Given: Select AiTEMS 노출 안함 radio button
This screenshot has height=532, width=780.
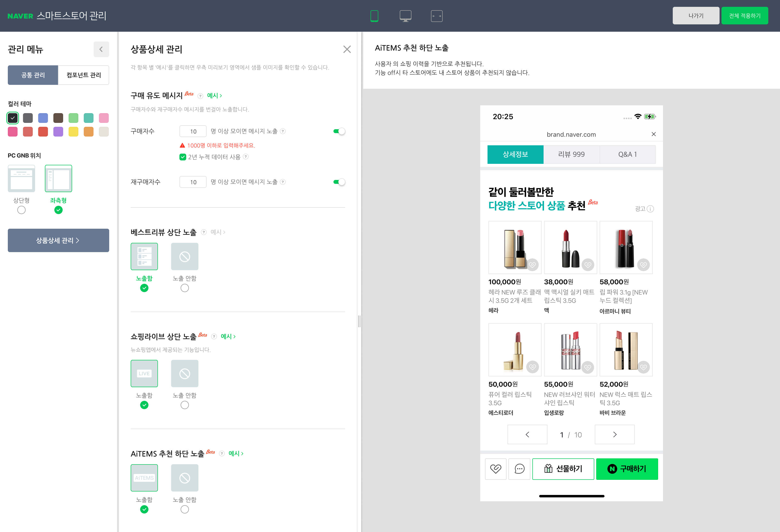Looking at the screenshot, I should 185,510.
